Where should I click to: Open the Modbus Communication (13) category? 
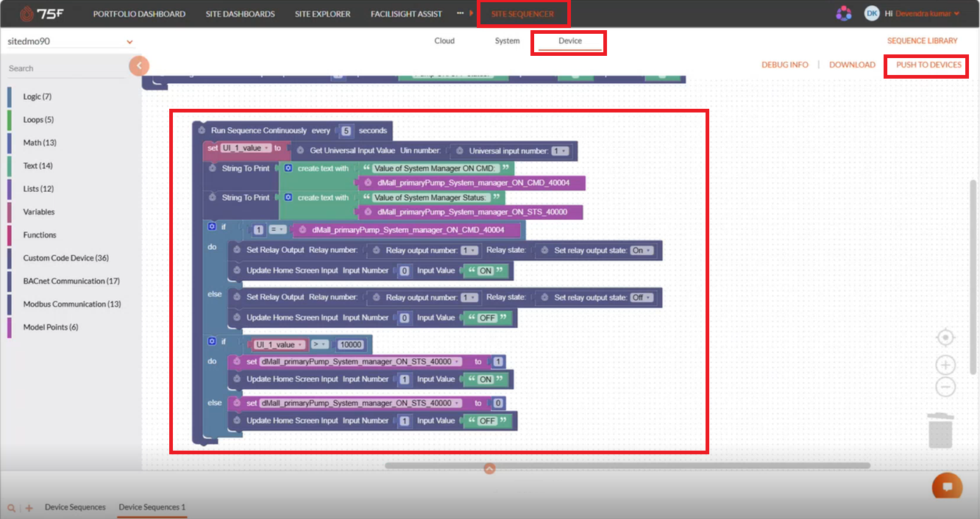(x=72, y=304)
